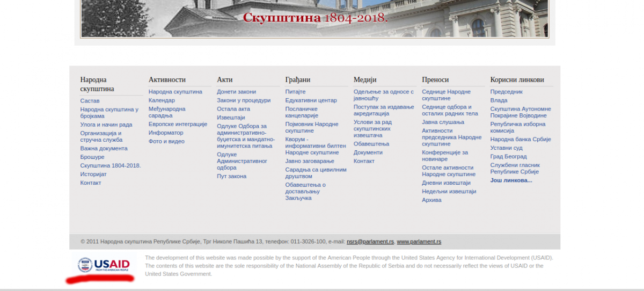Viewport: 644px width, 291px height.
Task: Open the Председник link
Action: point(506,92)
